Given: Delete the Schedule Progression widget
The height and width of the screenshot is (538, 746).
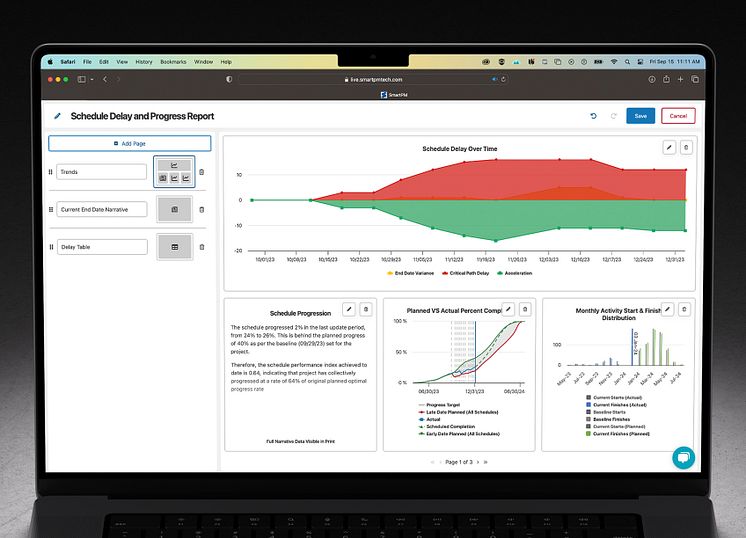Looking at the screenshot, I should coord(366,309).
